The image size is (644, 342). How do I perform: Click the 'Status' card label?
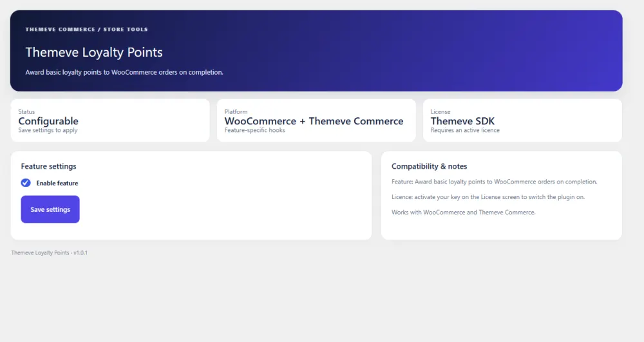pyautogui.click(x=26, y=111)
